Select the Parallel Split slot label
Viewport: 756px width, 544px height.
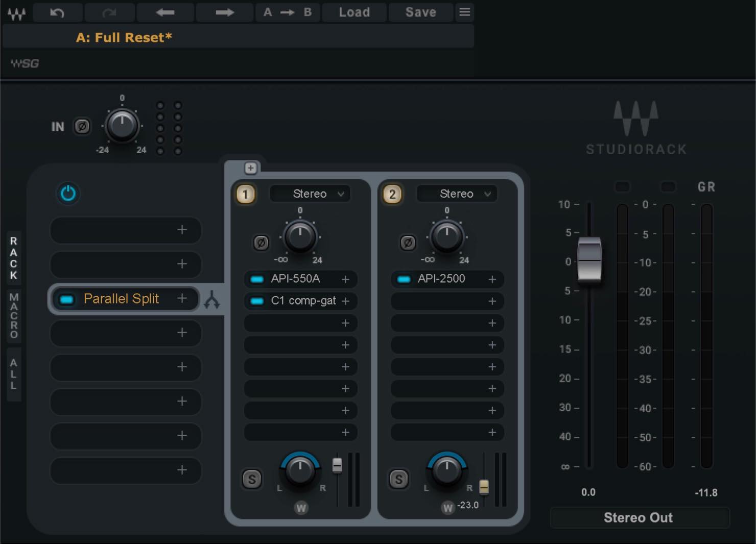121,299
